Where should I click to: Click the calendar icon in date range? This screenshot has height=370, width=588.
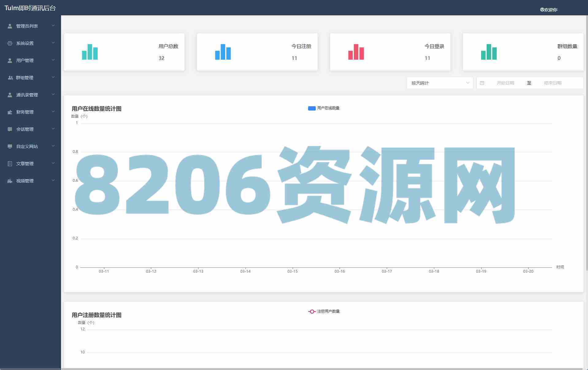click(482, 83)
